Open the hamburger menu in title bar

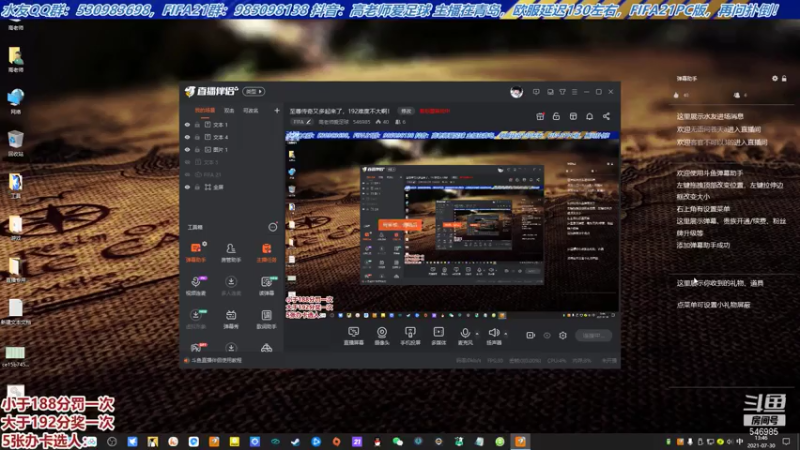574,92
